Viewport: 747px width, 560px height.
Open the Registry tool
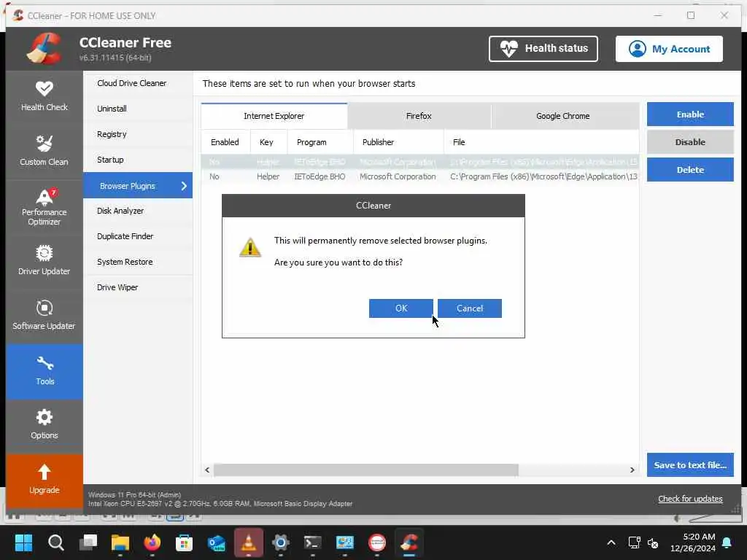(x=138, y=134)
